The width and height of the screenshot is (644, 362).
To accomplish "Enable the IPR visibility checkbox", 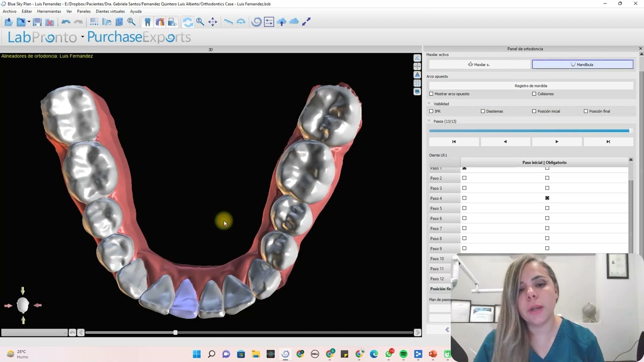I will click(x=431, y=111).
